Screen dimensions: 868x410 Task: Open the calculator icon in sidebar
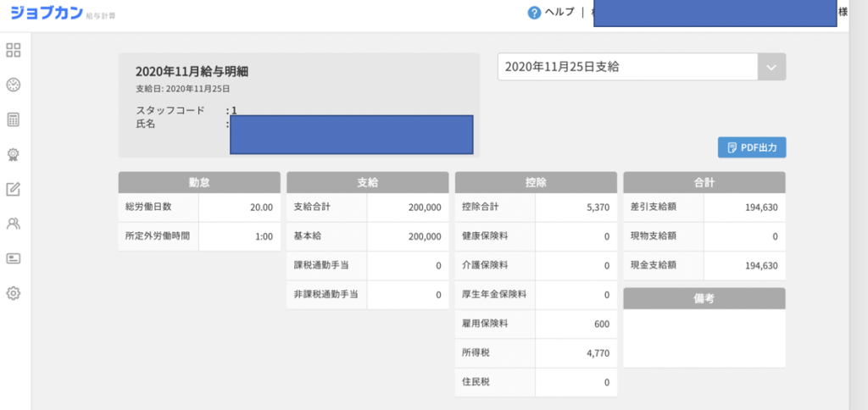[14, 119]
